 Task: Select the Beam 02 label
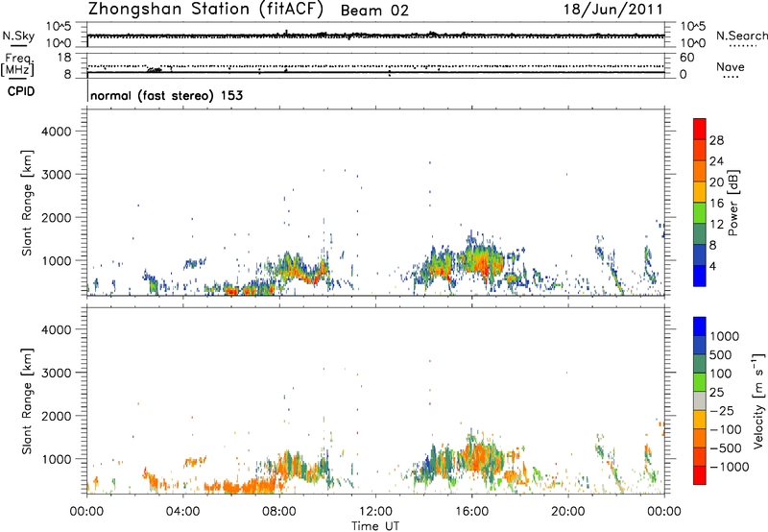(x=374, y=11)
